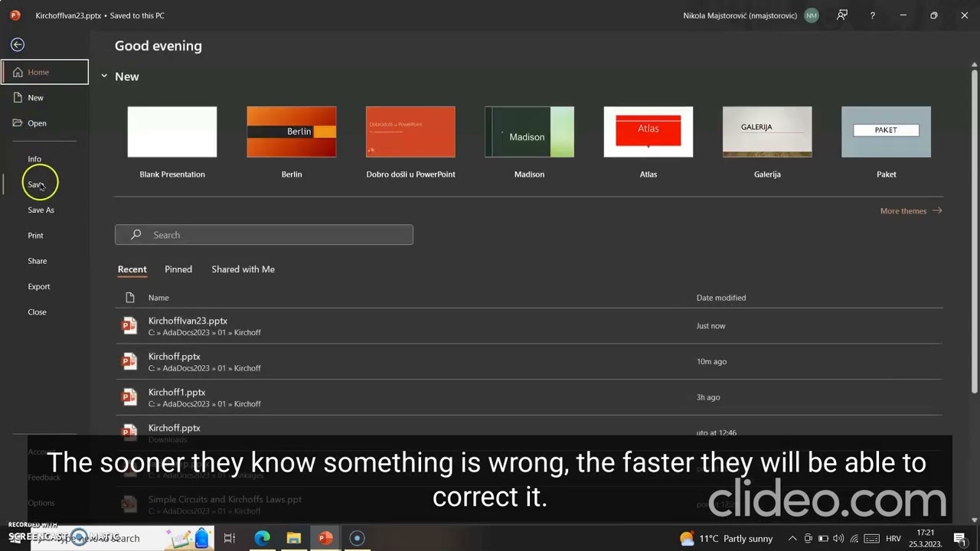Switch to the Pinned tab
The width and height of the screenshot is (980, 551).
pos(178,269)
